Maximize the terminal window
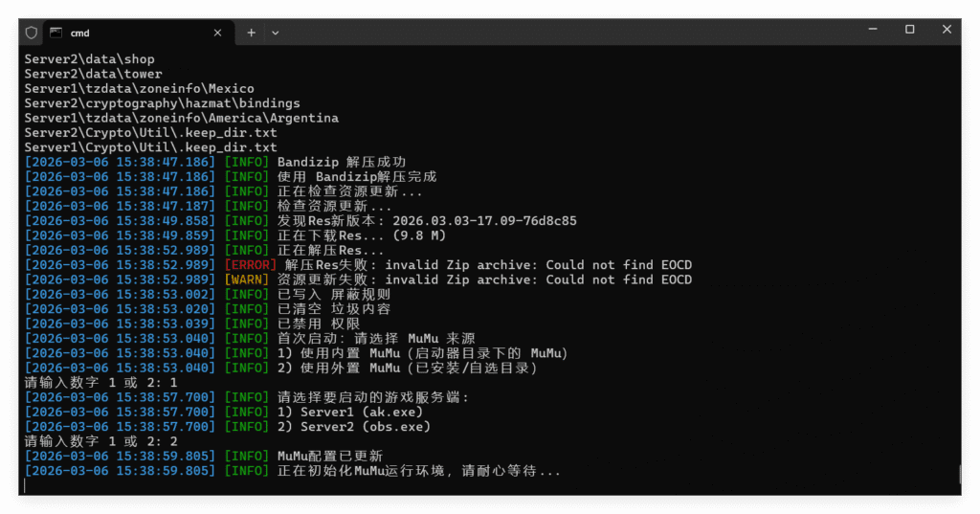 [909, 30]
